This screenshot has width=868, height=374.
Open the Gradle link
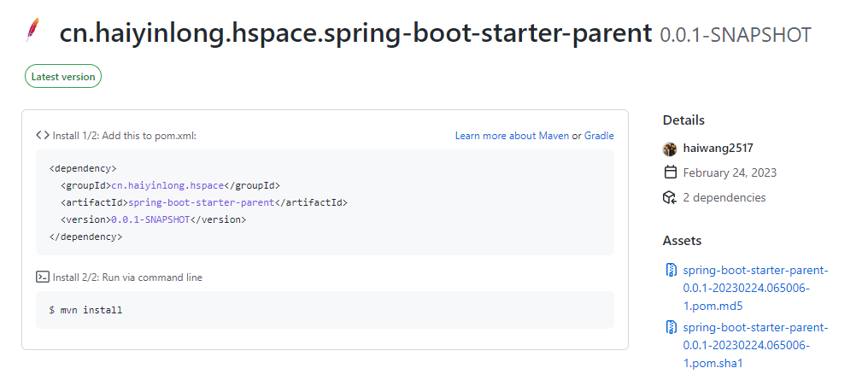coord(599,136)
